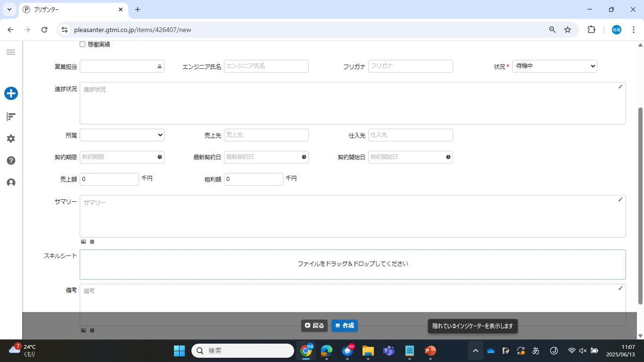Open the view mode sidebar icon
The height and width of the screenshot is (362, 644).
click(x=11, y=116)
